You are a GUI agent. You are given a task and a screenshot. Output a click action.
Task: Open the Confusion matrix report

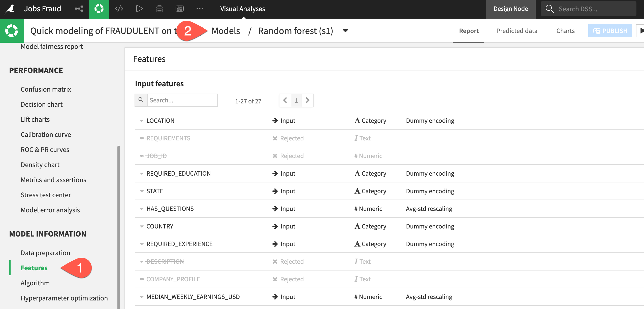coord(46,89)
